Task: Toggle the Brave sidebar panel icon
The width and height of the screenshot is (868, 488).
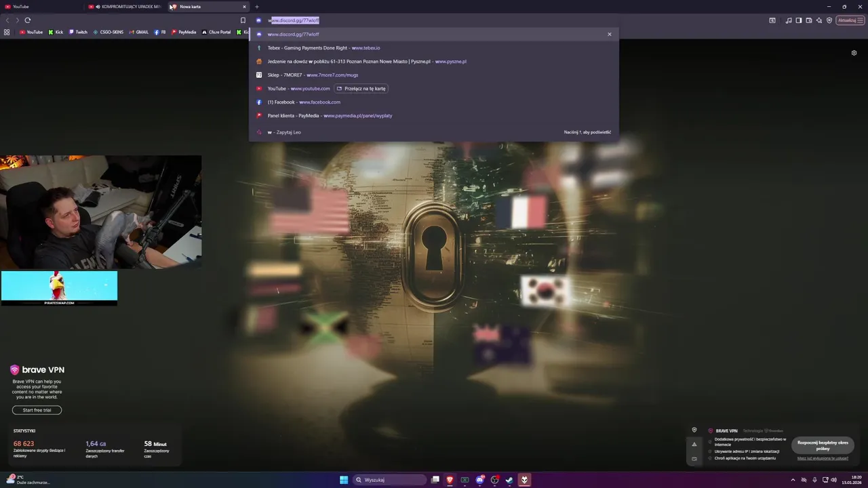Action: pyautogui.click(x=798, y=20)
